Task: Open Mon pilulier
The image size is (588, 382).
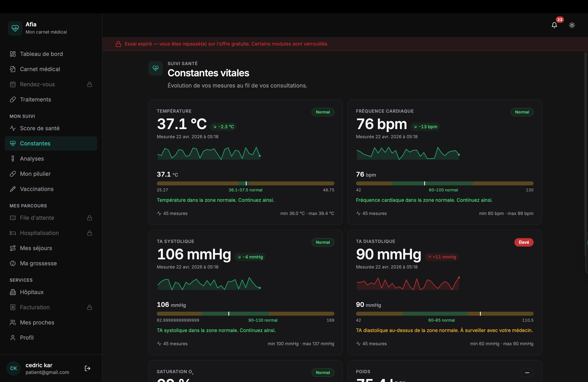Action: click(51, 174)
